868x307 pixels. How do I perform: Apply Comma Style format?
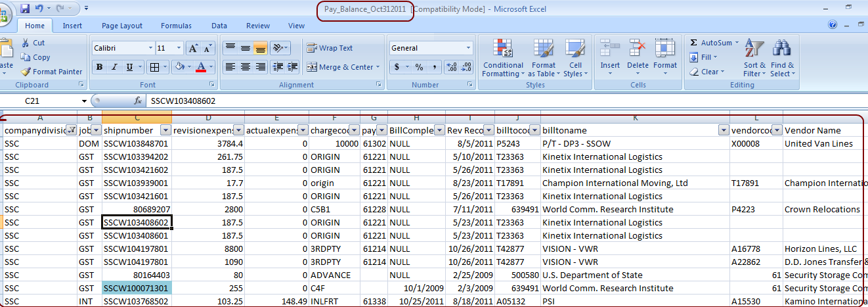(x=435, y=67)
